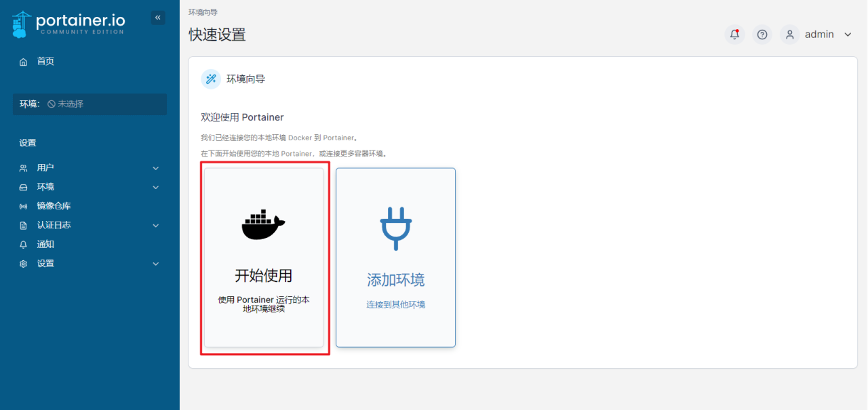Screen dimensions: 868x410
Task: Click the COMMUNITY EDITION label under logo
Action: point(81,32)
